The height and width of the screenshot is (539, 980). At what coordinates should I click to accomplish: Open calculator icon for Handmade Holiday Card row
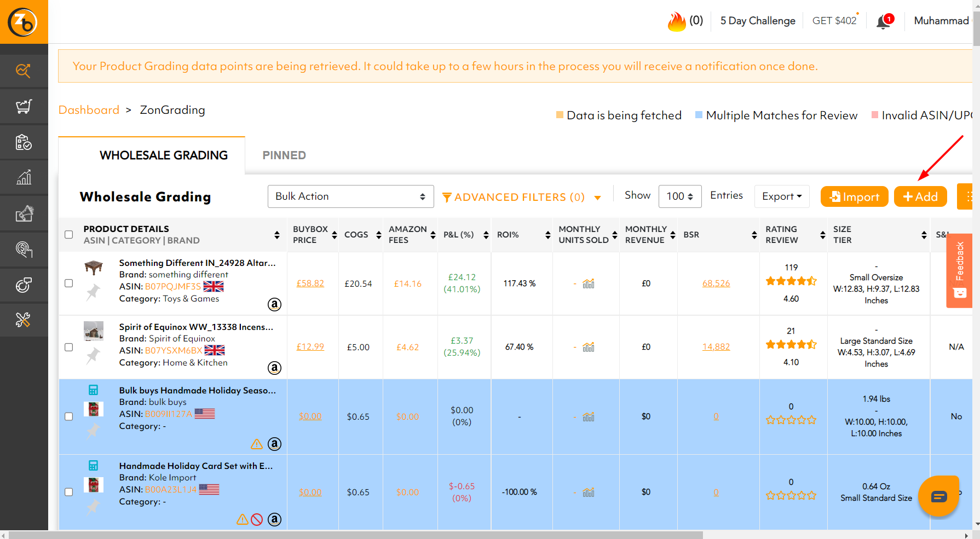click(x=93, y=466)
